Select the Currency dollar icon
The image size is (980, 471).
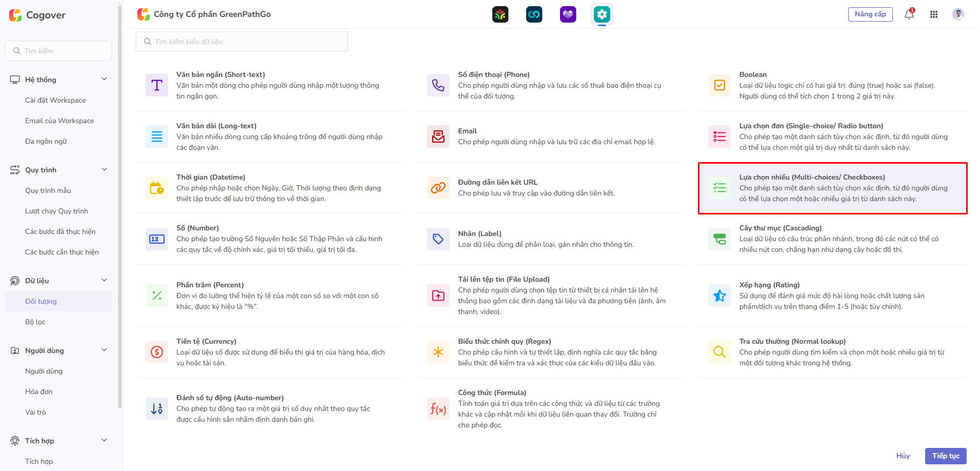click(157, 352)
